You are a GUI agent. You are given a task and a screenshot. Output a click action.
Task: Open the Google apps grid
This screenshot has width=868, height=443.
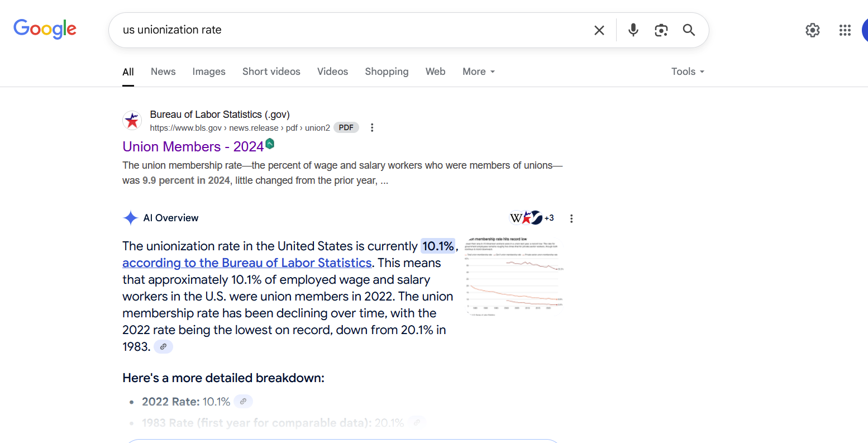tap(845, 30)
